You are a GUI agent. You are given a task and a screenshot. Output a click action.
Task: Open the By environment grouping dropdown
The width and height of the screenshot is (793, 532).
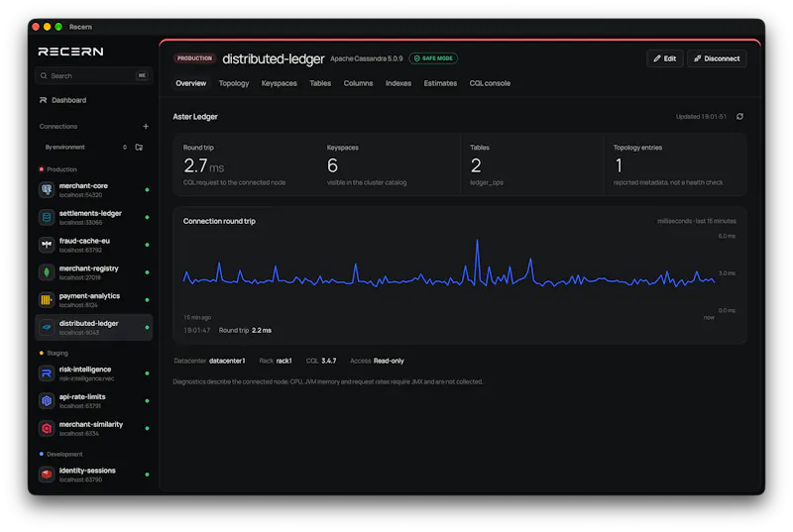tap(86, 147)
